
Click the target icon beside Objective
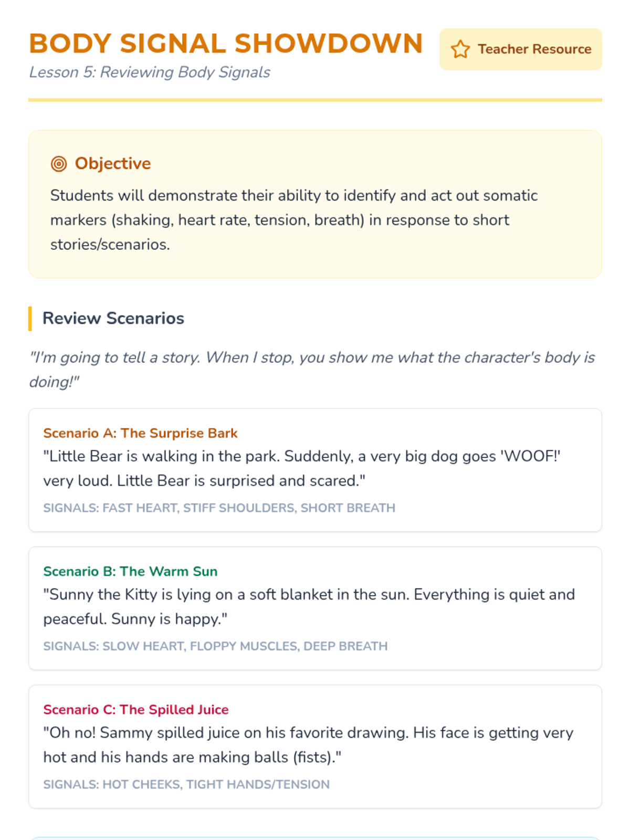click(x=59, y=164)
